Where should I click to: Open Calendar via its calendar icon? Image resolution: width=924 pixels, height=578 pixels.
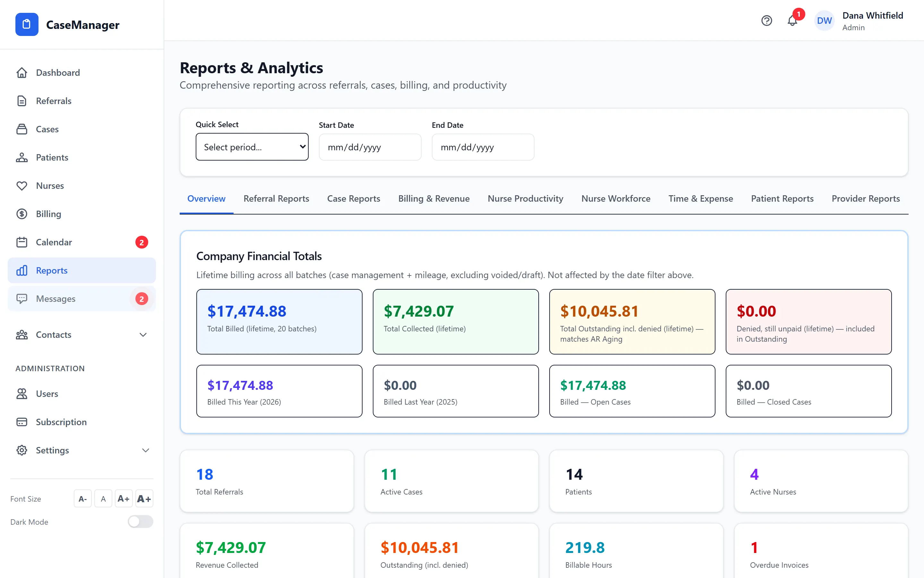click(22, 242)
